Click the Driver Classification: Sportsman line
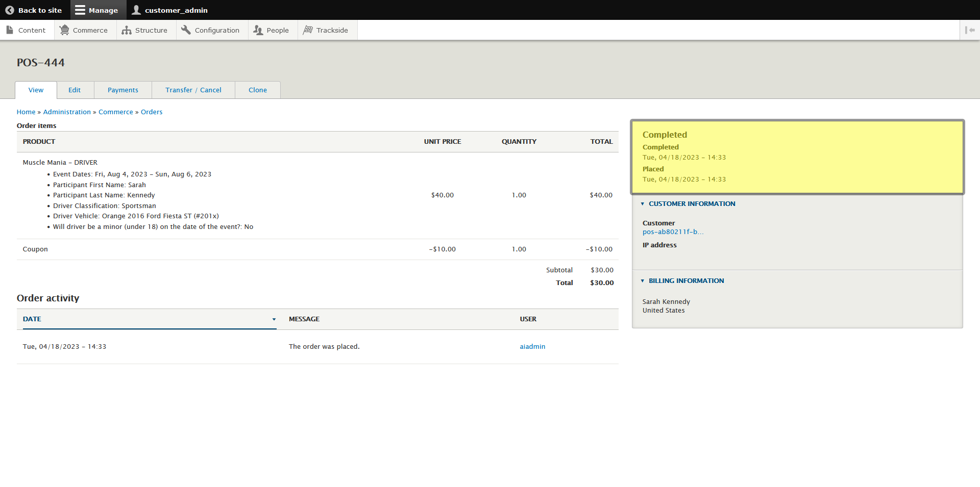 click(x=105, y=206)
